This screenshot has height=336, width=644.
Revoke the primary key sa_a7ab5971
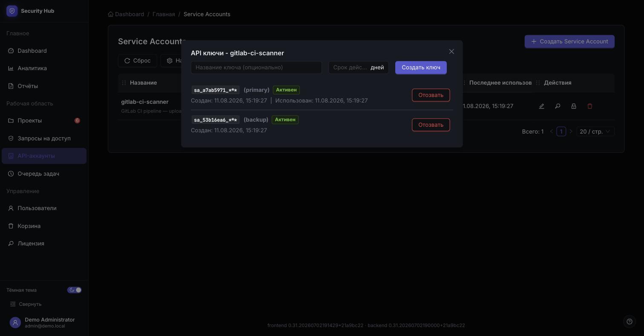point(431,95)
